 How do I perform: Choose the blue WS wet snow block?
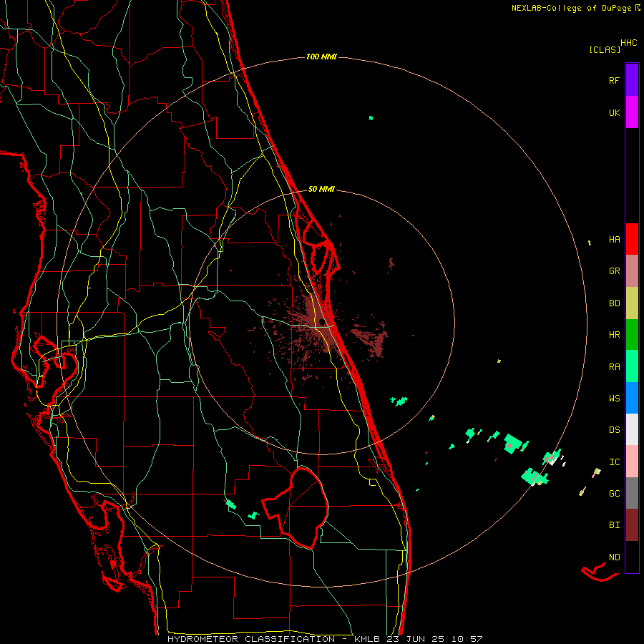tap(632, 398)
